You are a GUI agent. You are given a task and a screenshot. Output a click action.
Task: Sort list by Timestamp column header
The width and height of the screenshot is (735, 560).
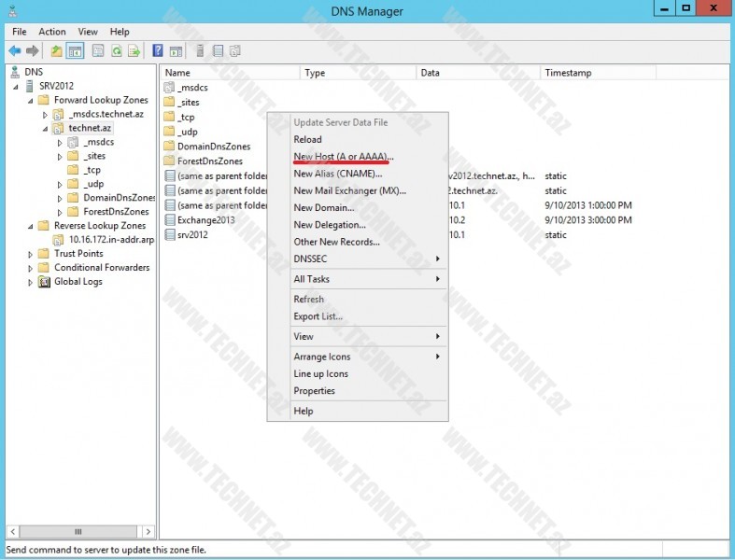coord(568,73)
